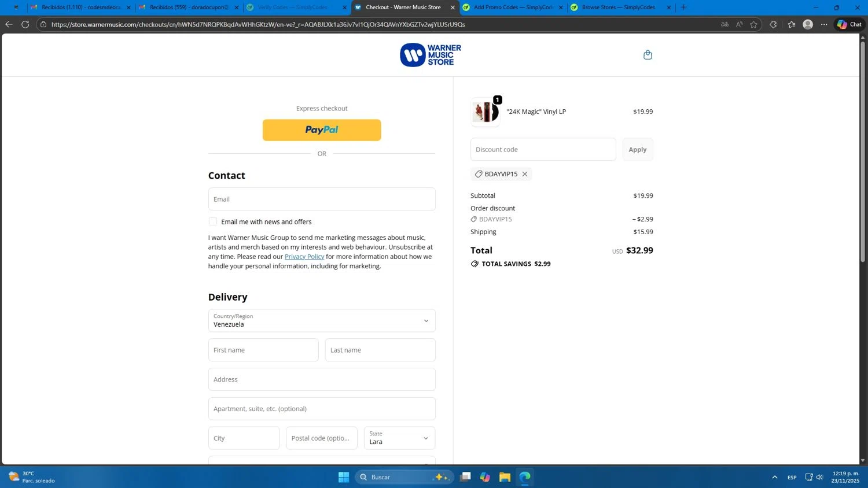The width and height of the screenshot is (868, 488).
Task: Go back to the previous page
Action: 9,24
